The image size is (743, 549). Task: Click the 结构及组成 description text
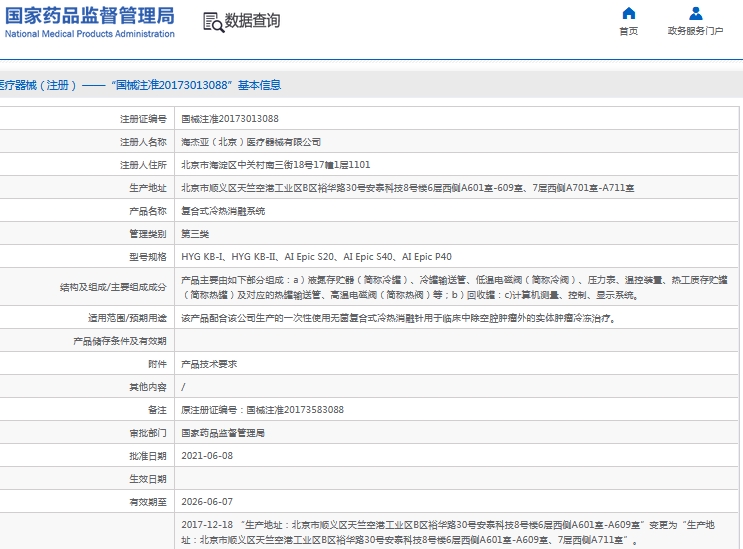point(454,288)
